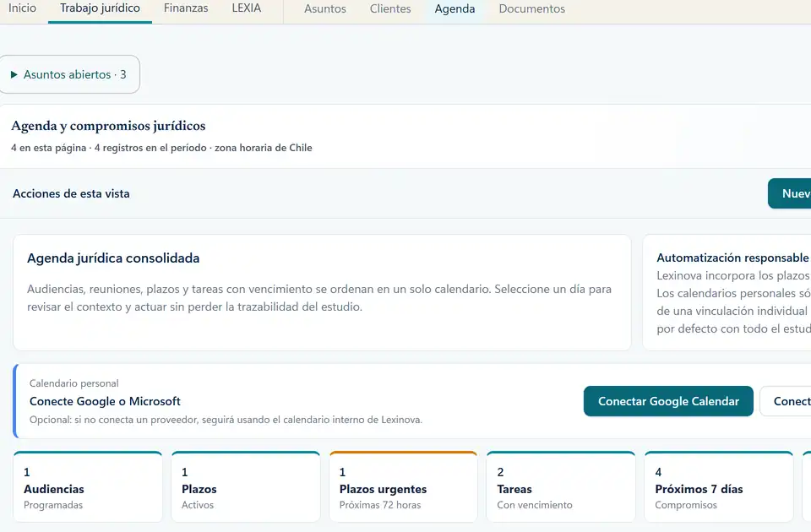Open the Clientes sub-tab
Viewport: 811px width, 532px height.
390,8
